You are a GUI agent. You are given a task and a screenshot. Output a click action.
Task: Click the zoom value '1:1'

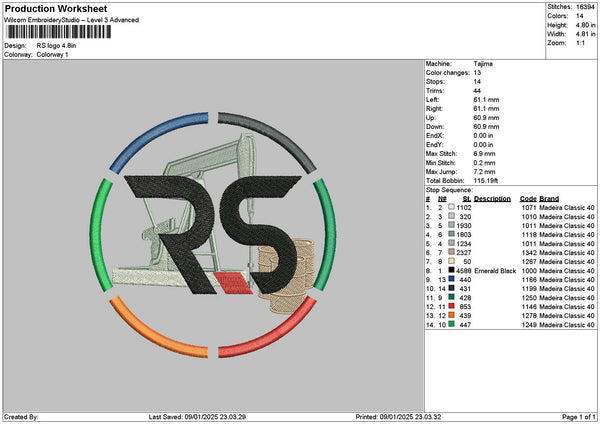(x=580, y=43)
